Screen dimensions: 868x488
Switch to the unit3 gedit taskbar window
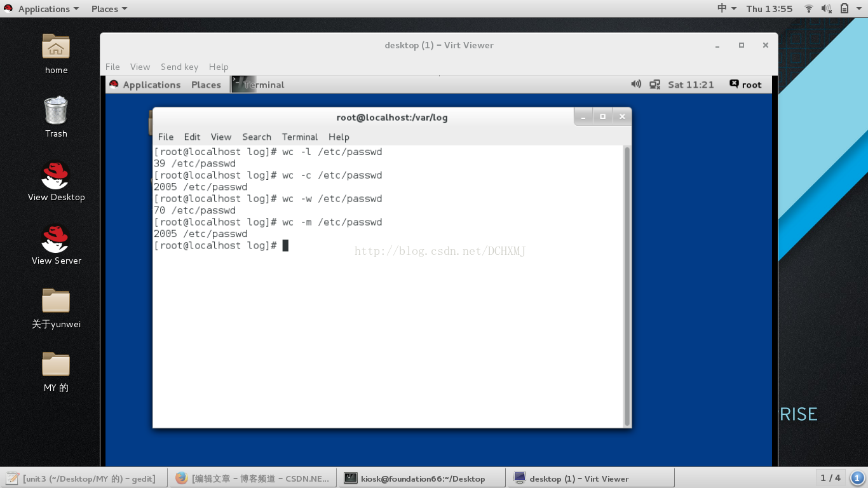click(83, 478)
